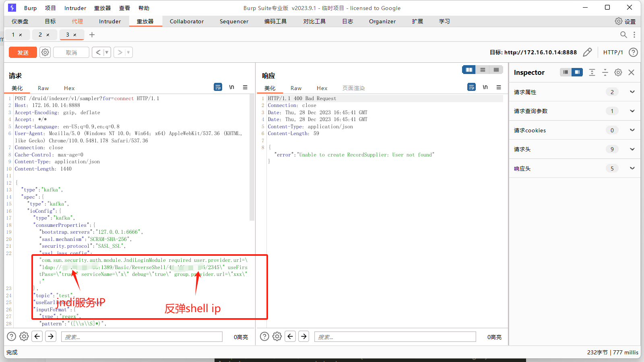Go to next request with forward arrow

120,52
